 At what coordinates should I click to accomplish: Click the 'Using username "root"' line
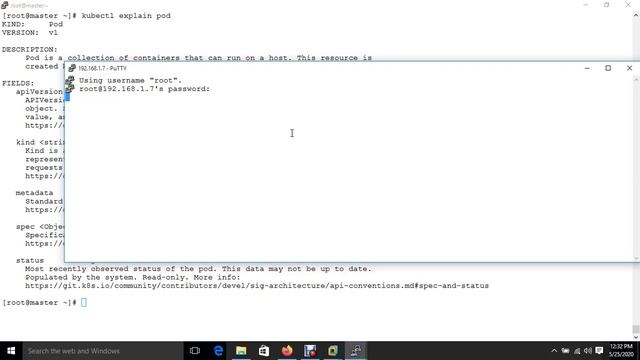pyautogui.click(x=130, y=80)
